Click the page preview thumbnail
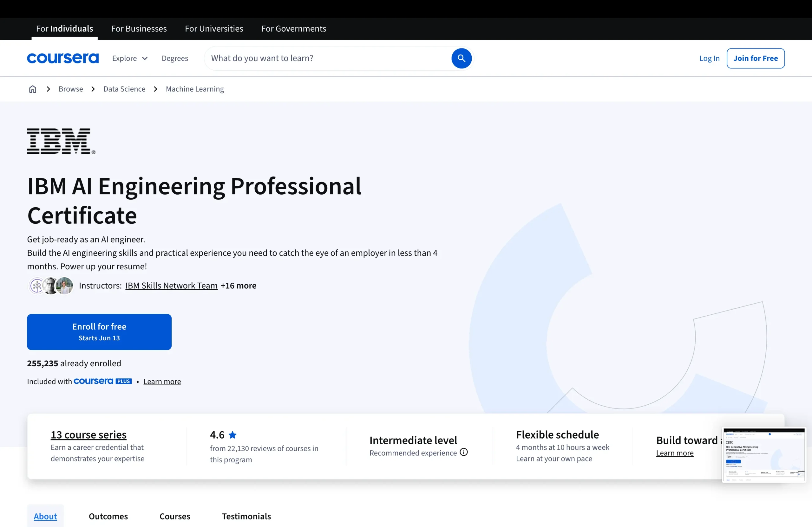The width and height of the screenshot is (812, 527). (x=764, y=454)
